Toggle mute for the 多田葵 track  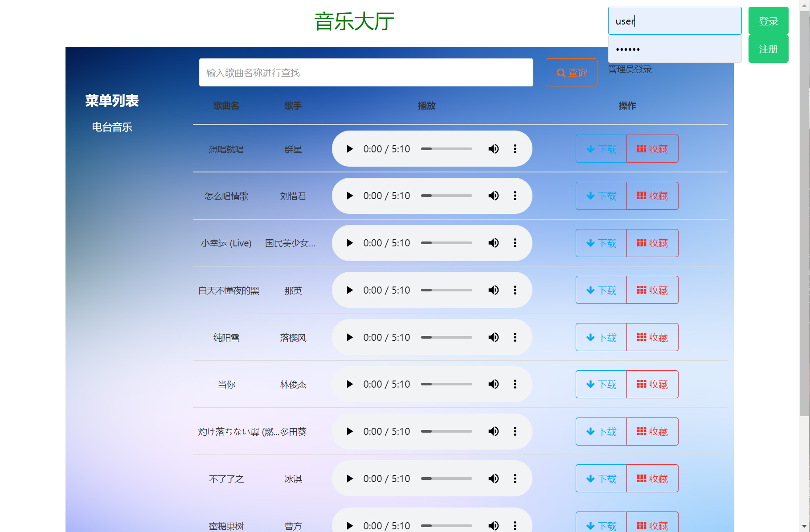pyautogui.click(x=493, y=431)
